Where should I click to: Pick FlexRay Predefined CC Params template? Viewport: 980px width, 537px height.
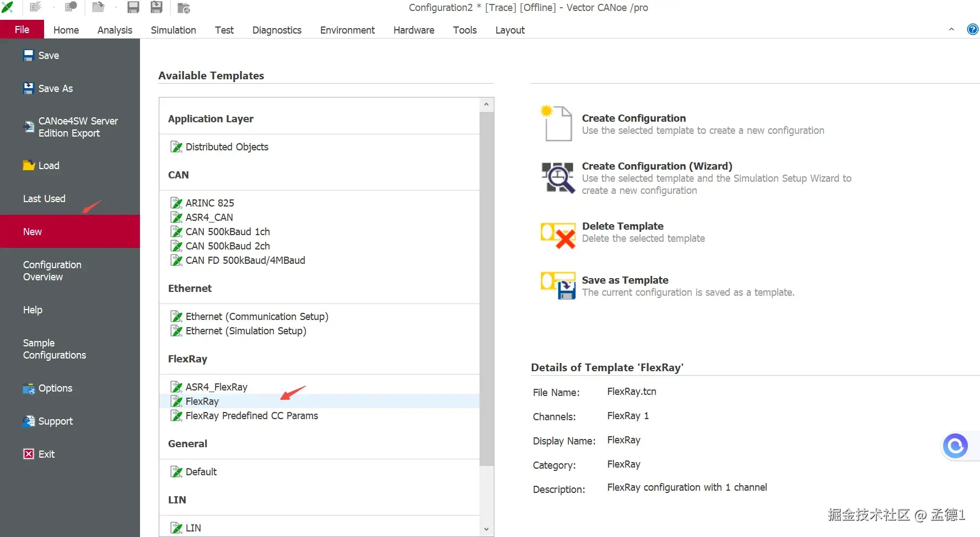pos(320,416)
